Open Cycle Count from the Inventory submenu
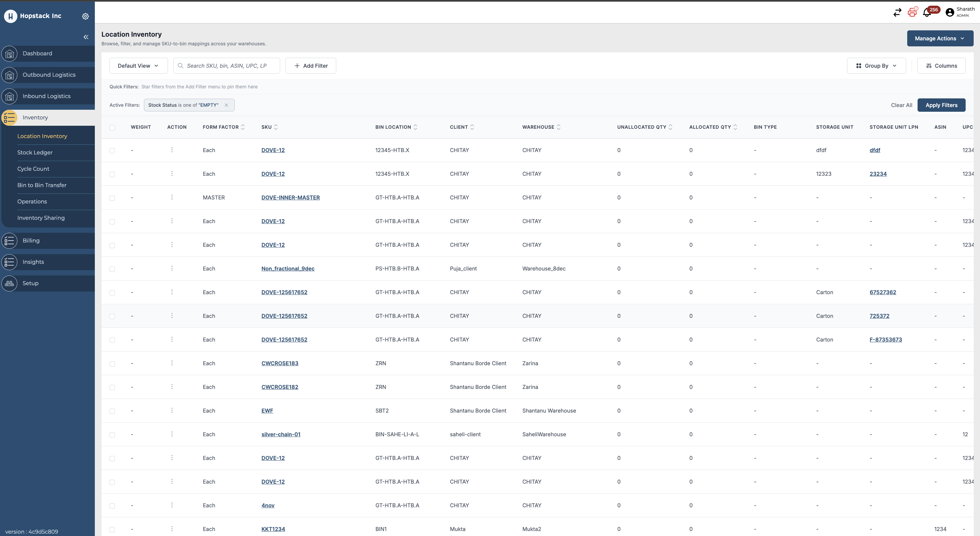This screenshot has width=980, height=536. click(33, 169)
